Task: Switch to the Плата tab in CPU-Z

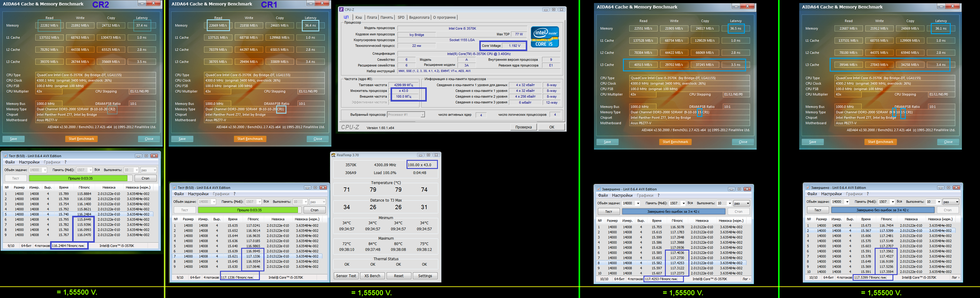Action: (x=372, y=18)
